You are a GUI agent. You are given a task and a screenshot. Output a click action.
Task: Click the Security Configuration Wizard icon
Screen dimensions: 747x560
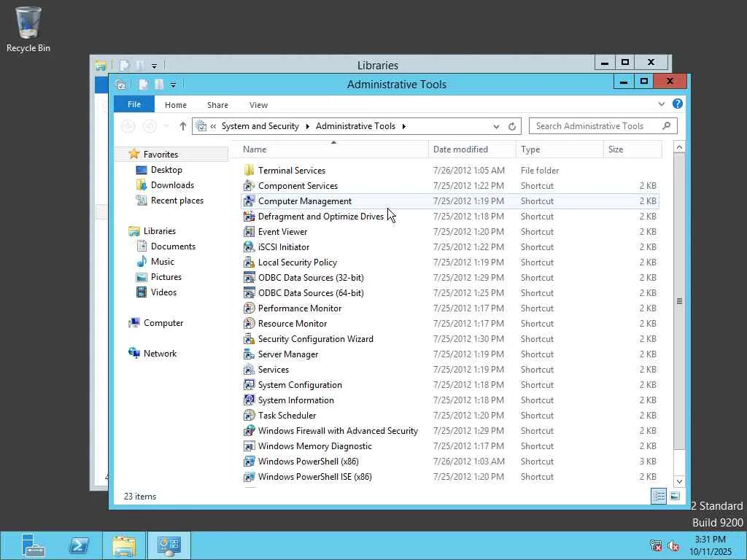249,338
